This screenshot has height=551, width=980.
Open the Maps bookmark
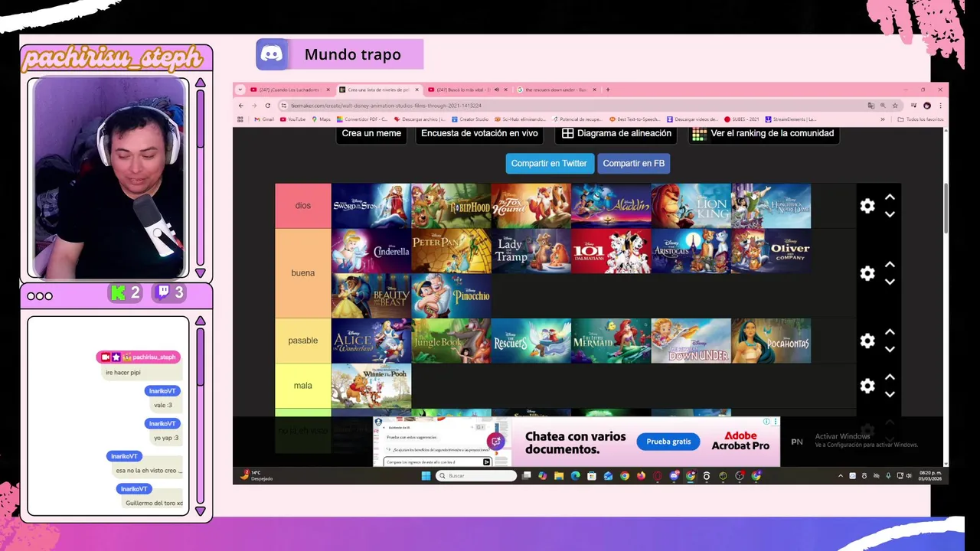[x=321, y=119]
